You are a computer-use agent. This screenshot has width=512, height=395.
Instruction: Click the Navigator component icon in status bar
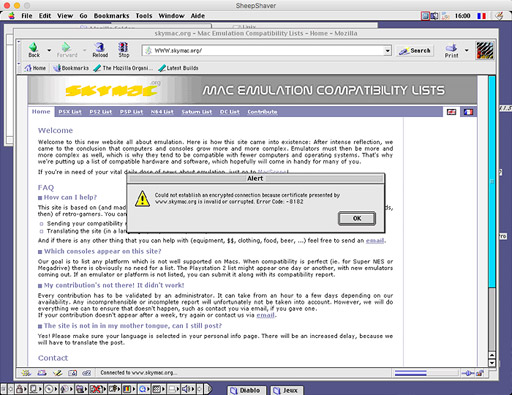pyautogui.click(x=26, y=373)
